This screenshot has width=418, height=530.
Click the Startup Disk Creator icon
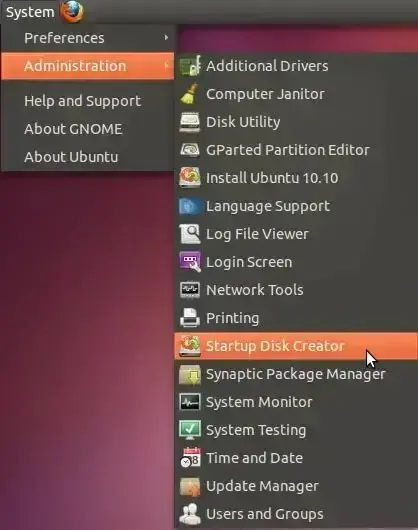190,346
